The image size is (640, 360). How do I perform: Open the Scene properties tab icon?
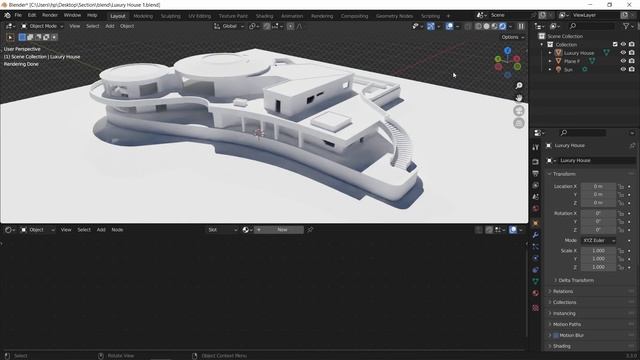pos(536,197)
